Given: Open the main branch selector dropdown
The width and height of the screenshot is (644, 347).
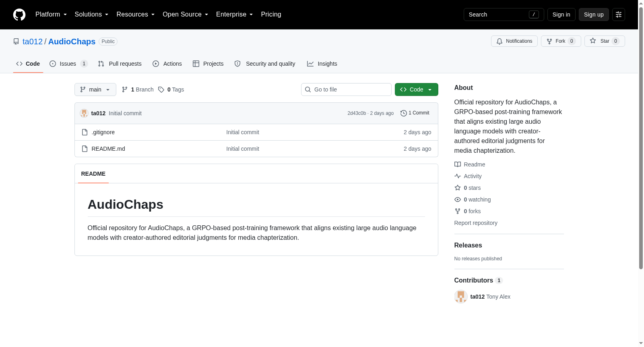Looking at the screenshot, I should tap(95, 89).
